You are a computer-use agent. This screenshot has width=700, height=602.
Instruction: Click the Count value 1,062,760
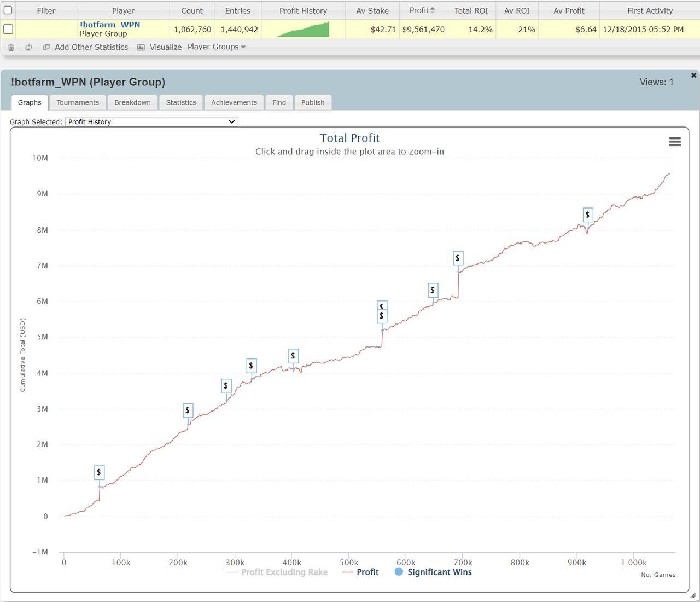192,29
